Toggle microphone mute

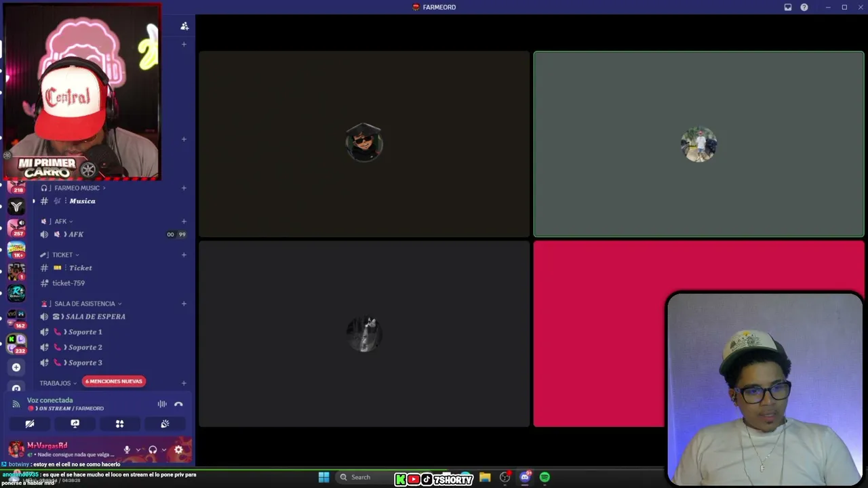tap(127, 449)
